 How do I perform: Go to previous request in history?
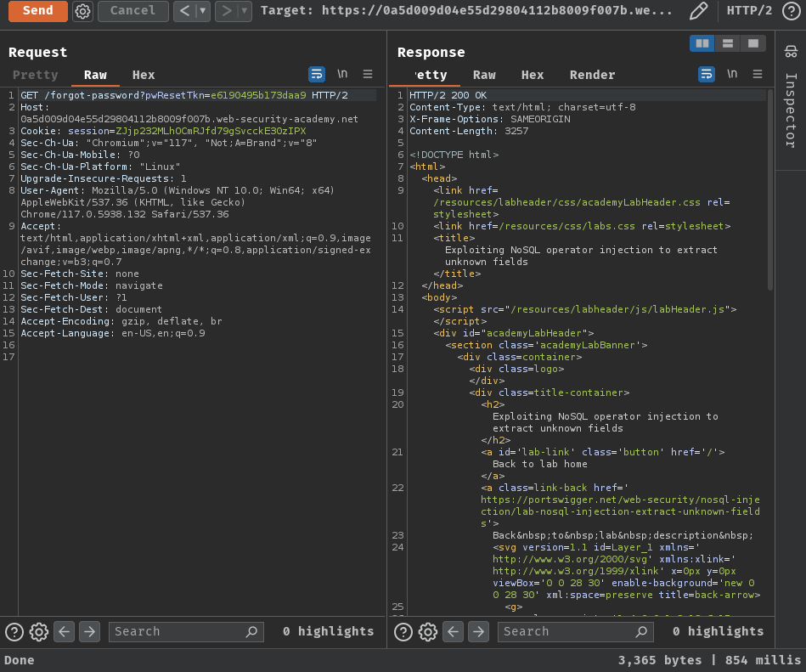pos(185,11)
